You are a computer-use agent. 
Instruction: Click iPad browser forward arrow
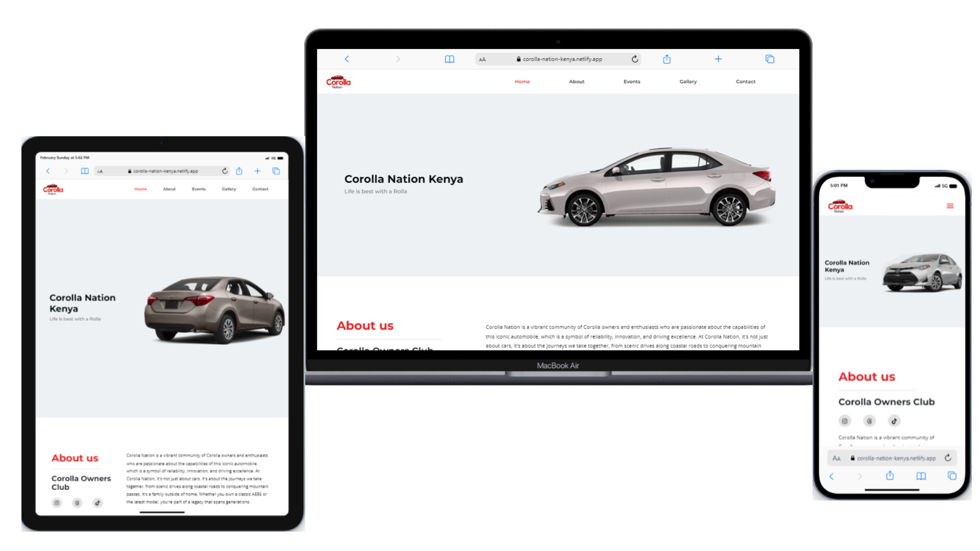coord(65,171)
